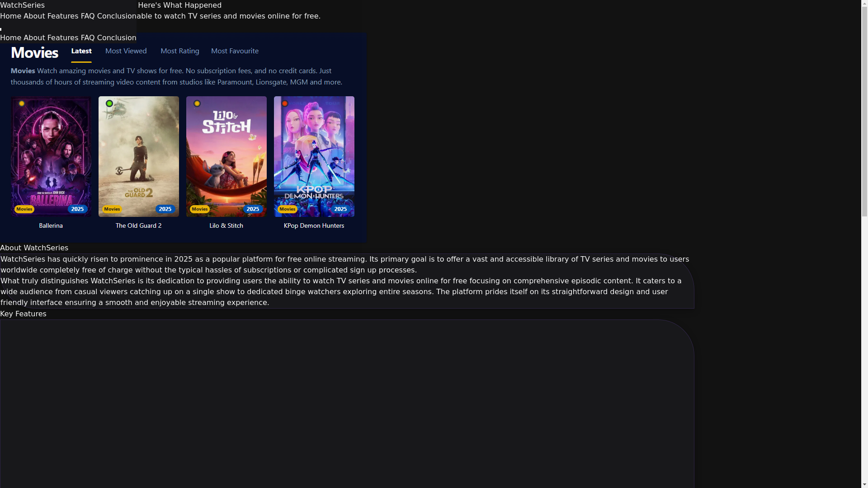Screen dimensions: 868x488
Task: Open the Lilo & Stitch poster
Action: click(x=226, y=156)
